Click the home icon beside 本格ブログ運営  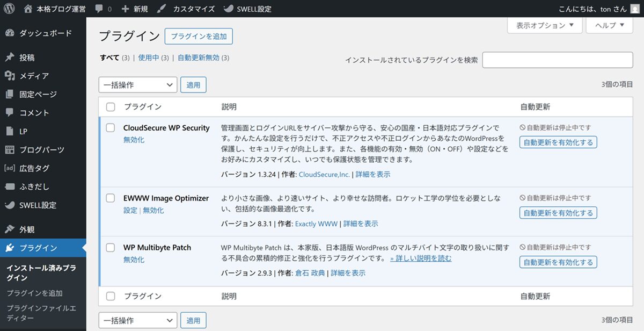tap(28, 9)
